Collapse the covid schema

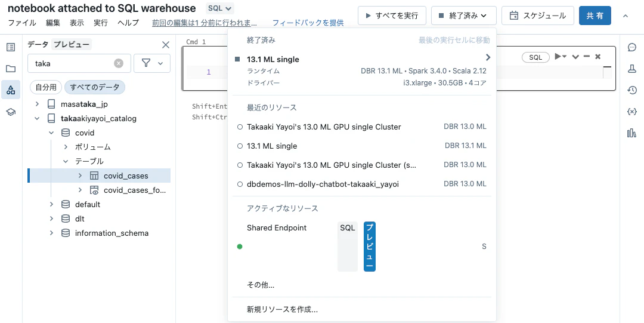(51, 133)
